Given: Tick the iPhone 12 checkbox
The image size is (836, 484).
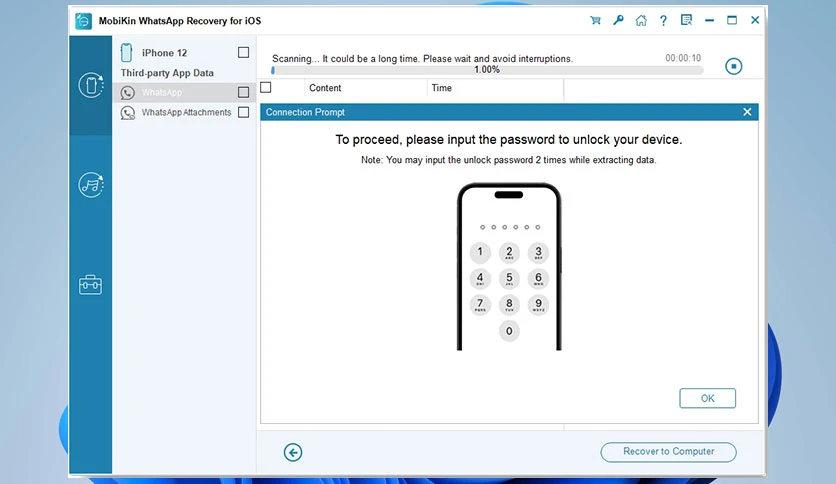Looking at the screenshot, I should click(244, 52).
